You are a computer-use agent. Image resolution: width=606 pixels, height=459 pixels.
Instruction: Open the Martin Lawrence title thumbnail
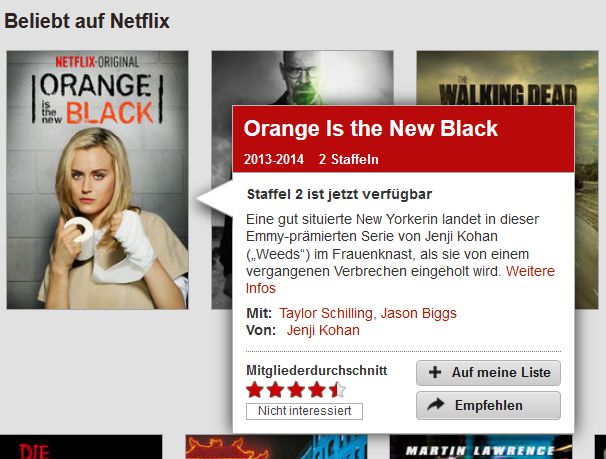(x=481, y=447)
